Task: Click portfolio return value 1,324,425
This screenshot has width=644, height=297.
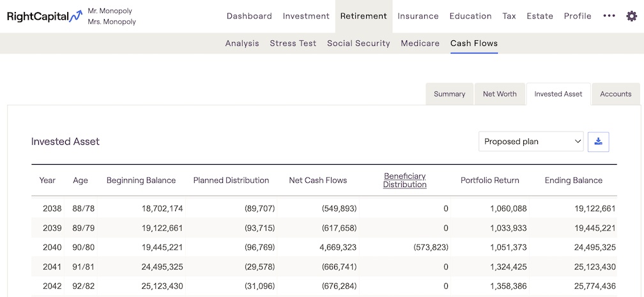Action: tap(509, 267)
